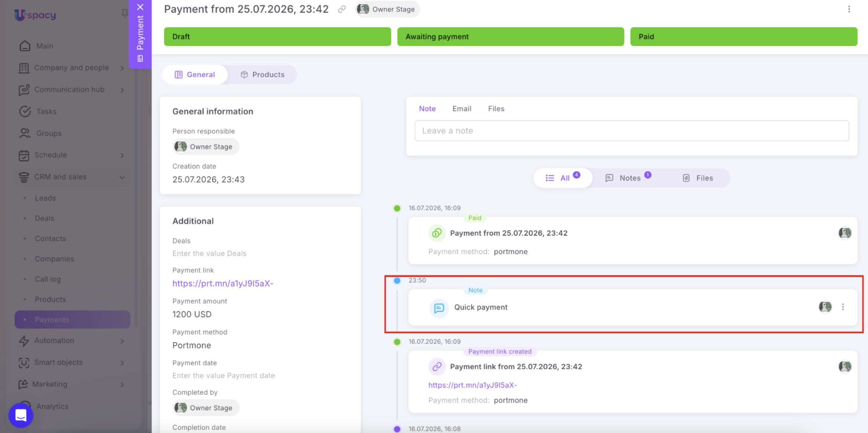Select the Files tab above note field
Viewport: 868px width, 433px height.
[496, 109]
